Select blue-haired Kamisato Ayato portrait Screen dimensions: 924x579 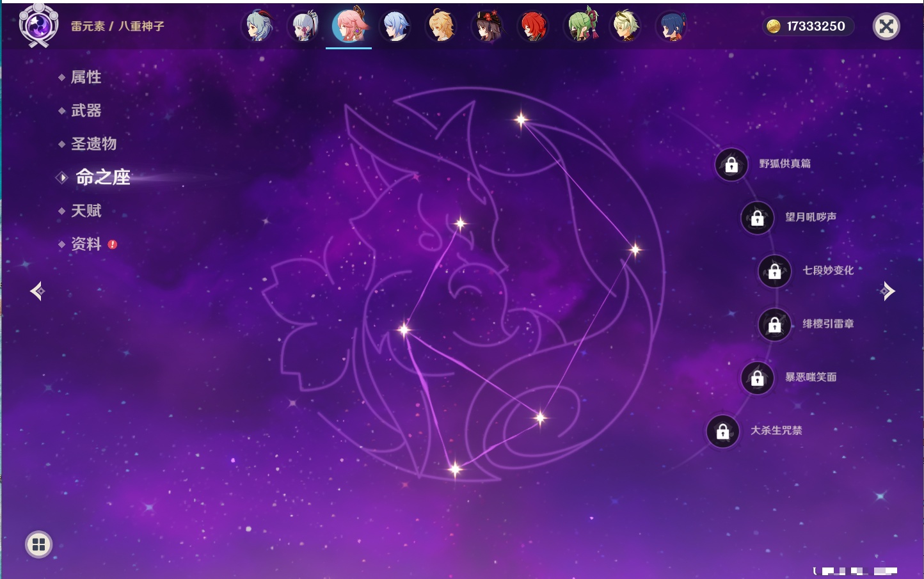pyautogui.click(x=396, y=26)
